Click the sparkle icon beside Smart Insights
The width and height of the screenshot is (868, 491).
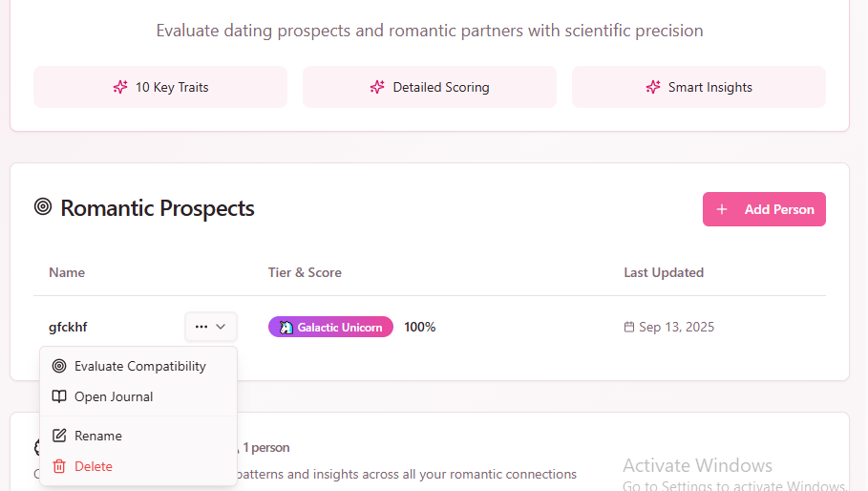[x=653, y=87]
